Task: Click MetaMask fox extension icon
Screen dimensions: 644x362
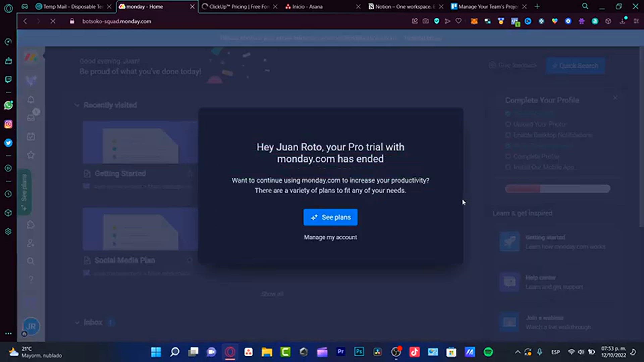Action: (x=474, y=21)
